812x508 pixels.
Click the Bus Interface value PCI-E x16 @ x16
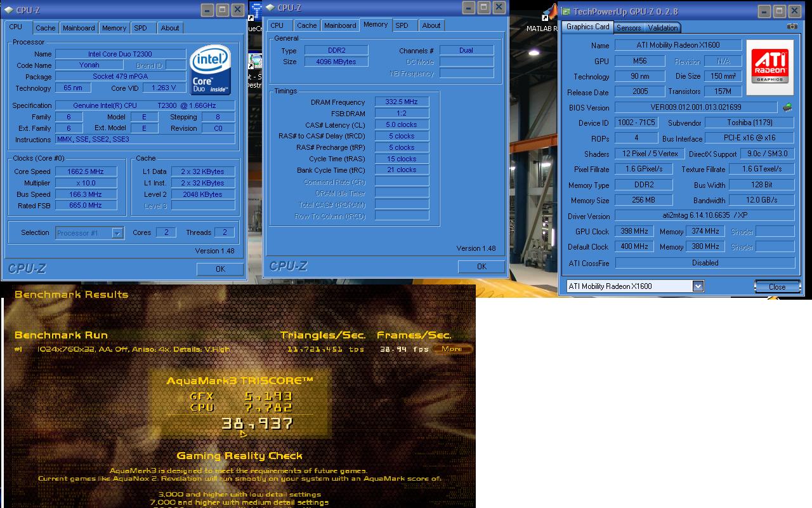tap(750, 138)
